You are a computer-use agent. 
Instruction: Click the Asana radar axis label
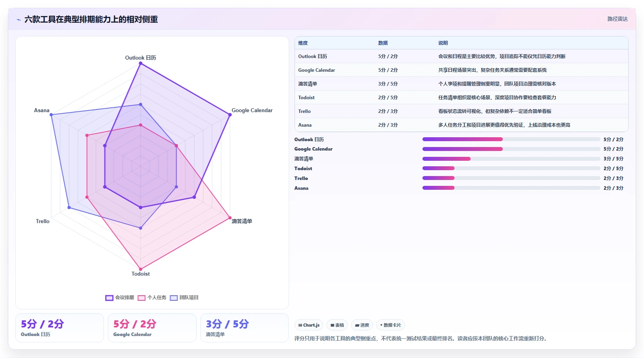pyautogui.click(x=42, y=111)
